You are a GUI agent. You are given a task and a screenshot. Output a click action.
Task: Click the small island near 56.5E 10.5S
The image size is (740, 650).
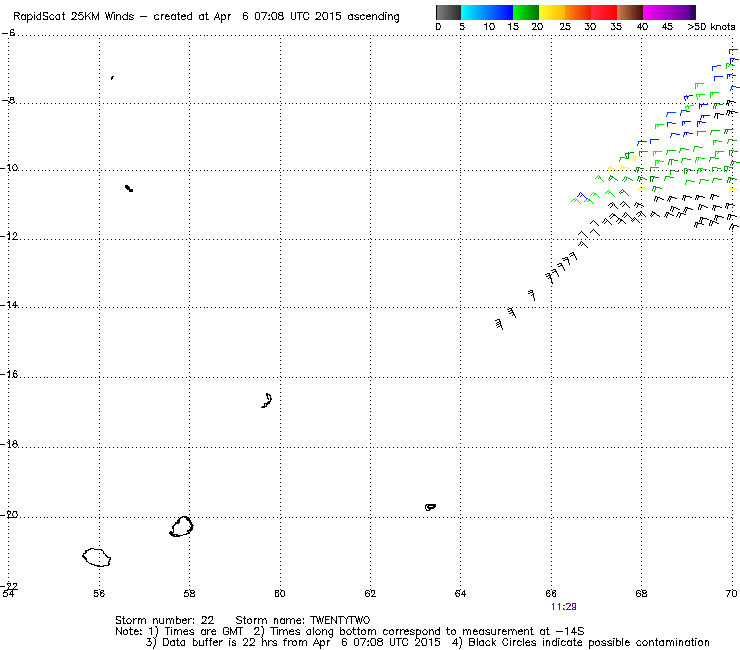click(129, 188)
